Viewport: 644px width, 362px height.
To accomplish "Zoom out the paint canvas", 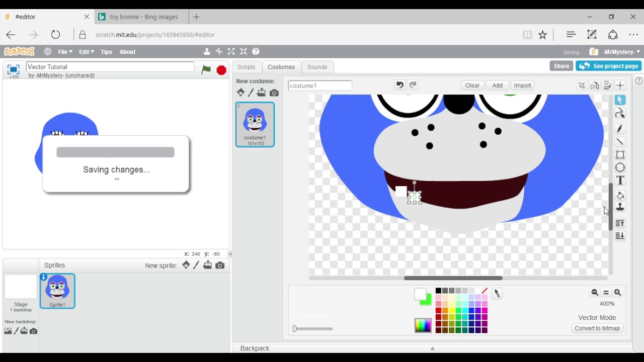I will click(595, 293).
